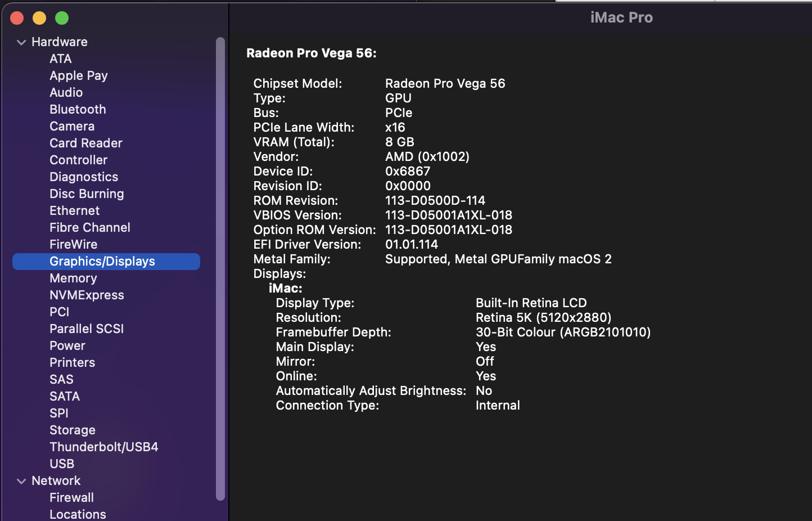The height and width of the screenshot is (521, 812).
Task: Collapse the Network section chevron
Action: 21,481
